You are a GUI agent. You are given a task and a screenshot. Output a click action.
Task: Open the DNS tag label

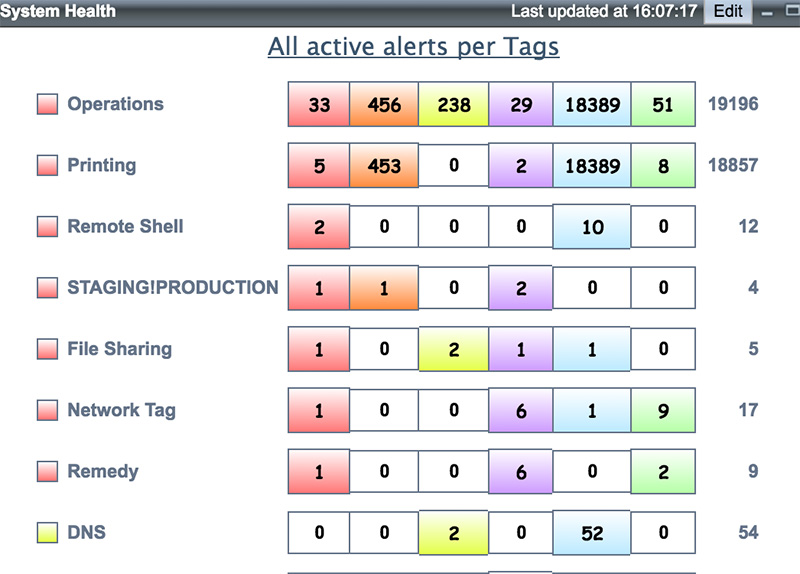point(87,533)
